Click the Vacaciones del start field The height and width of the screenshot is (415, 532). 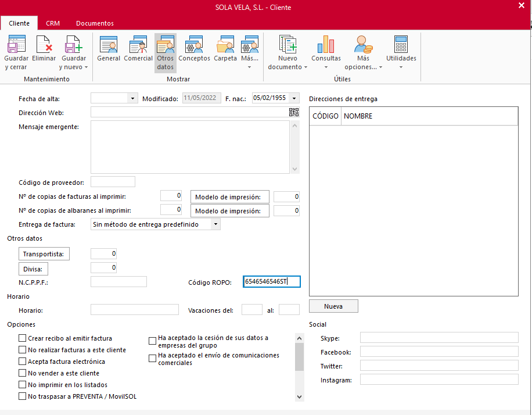coord(251,309)
